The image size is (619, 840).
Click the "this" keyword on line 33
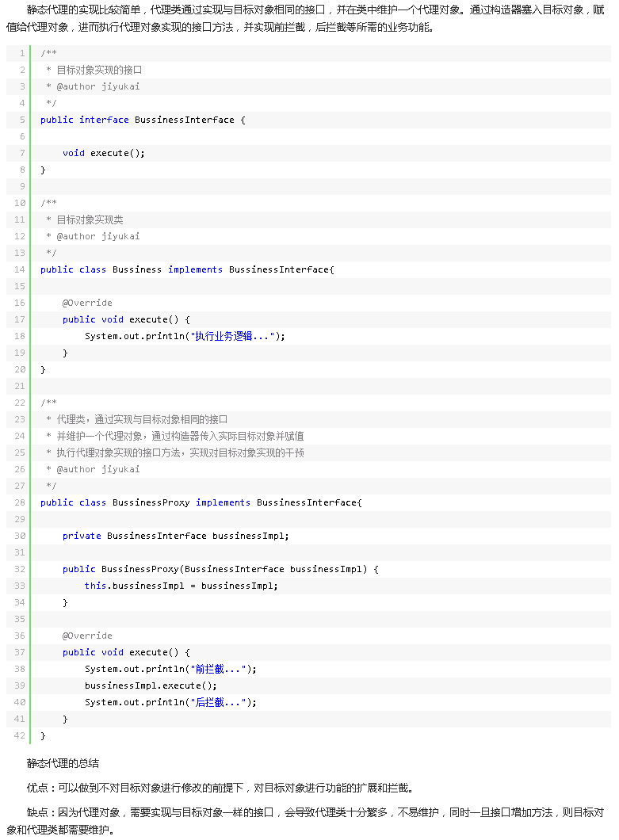pyautogui.click(x=95, y=586)
